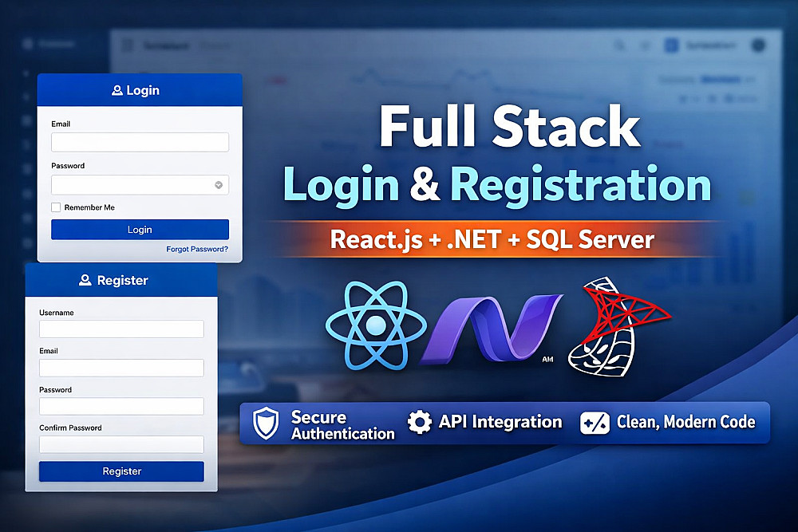The image size is (798, 532).
Task: Click the gear API Integration icon
Action: coord(420,422)
